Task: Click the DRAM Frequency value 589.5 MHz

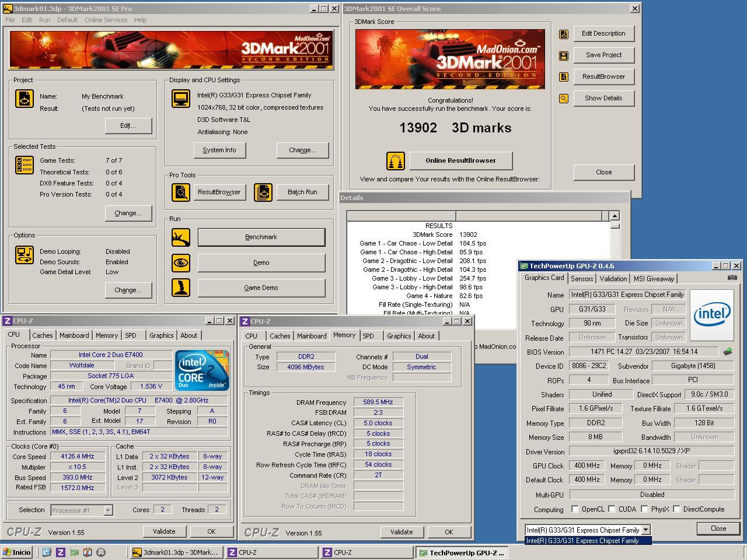Action: tap(378, 402)
